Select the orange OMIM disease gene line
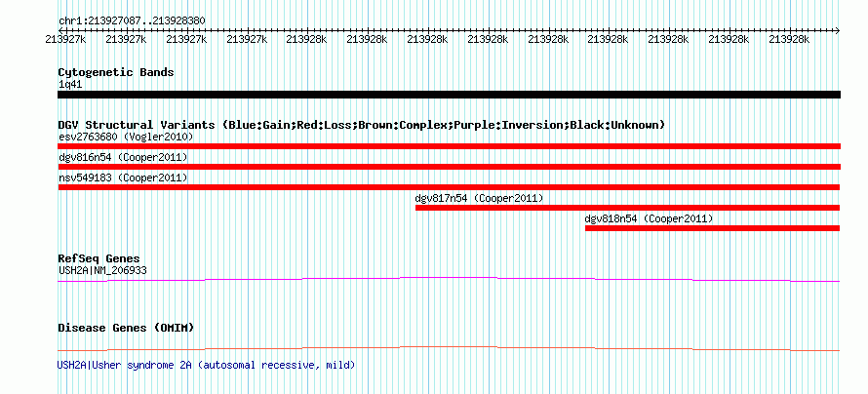The height and width of the screenshot is (394, 868). [449, 348]
